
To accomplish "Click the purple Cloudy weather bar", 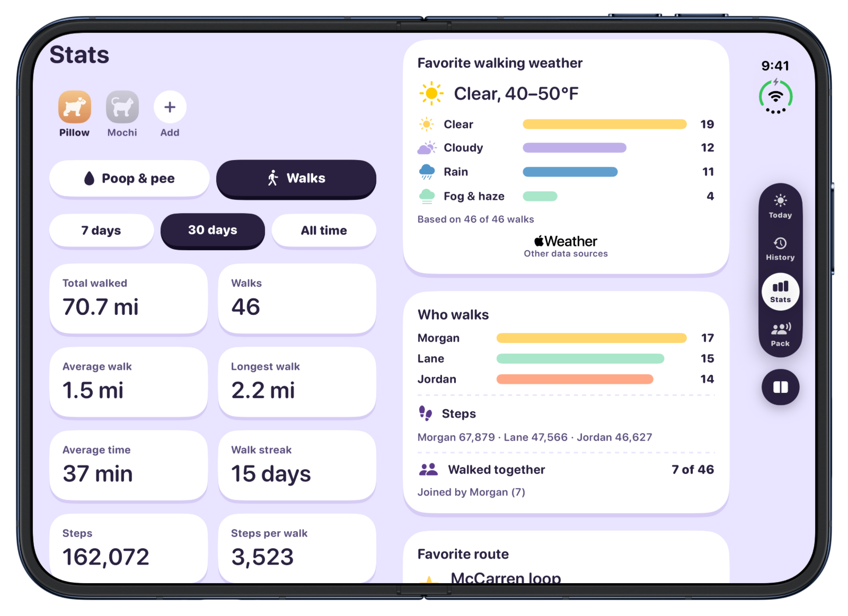I will click(x=575, y=148).
